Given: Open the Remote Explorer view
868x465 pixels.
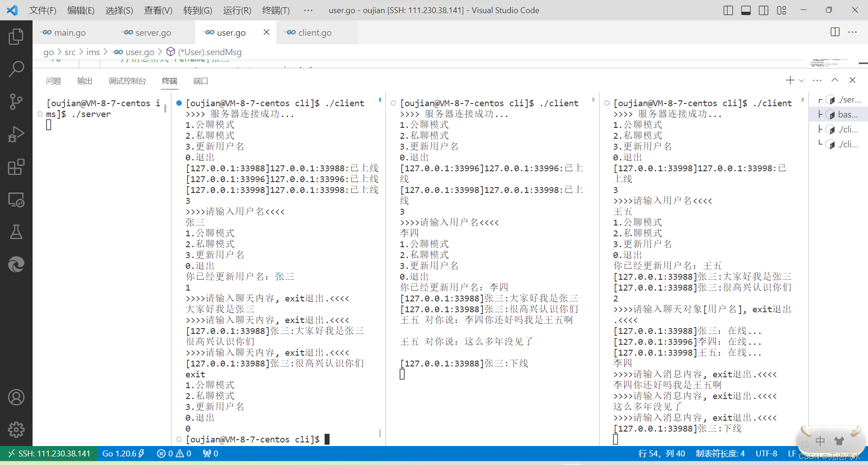Looking at the screenshot, I should [x=16, y=200].
